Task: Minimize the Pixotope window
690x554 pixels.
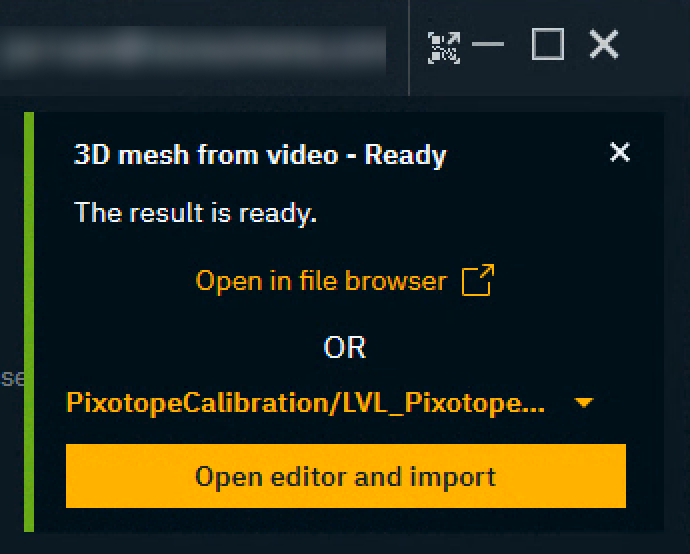Action: [488, 44]
